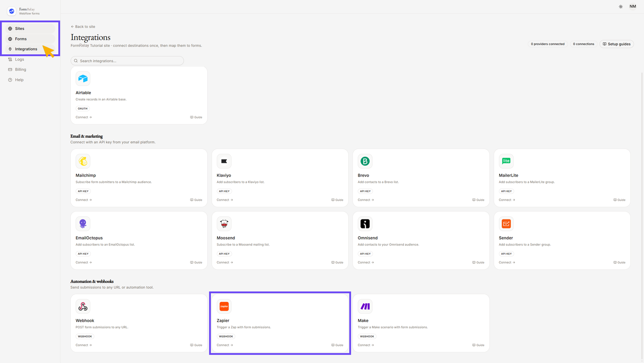Connect the EmailOctopus integration

coord(84,262)
